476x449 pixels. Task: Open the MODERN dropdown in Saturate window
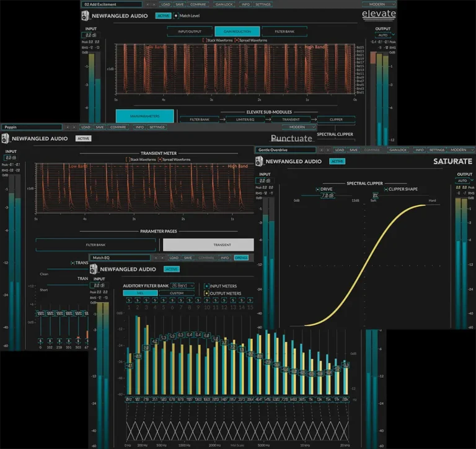[x=461, y=150]
